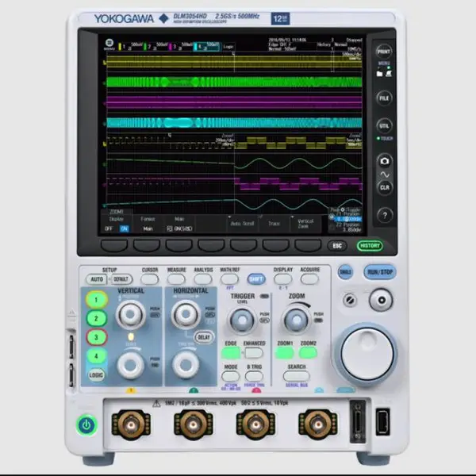The height and width of the screenshot is (476, 476).
Task: Toggle the TOUCH screen indicator
Action: 385,138
